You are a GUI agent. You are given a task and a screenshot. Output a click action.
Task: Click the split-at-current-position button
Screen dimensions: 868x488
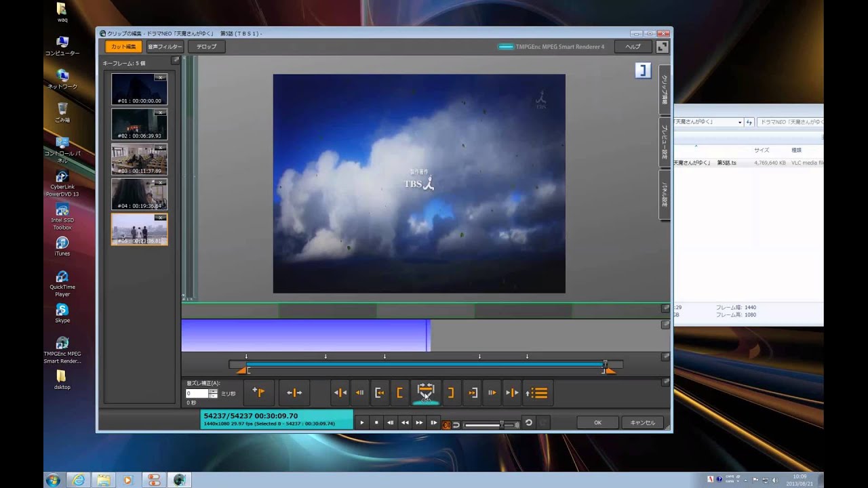point(294,392)
